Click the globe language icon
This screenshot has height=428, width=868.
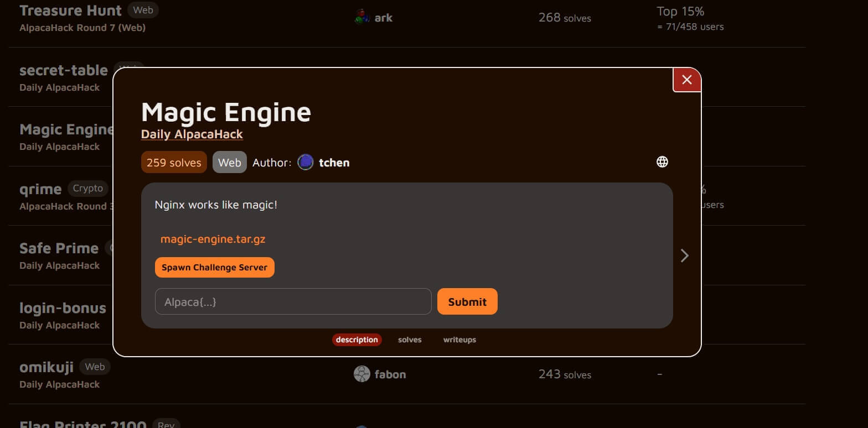point(662,161)
